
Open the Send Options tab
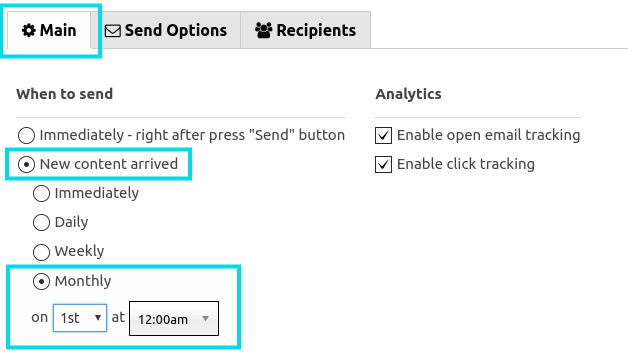166,30
